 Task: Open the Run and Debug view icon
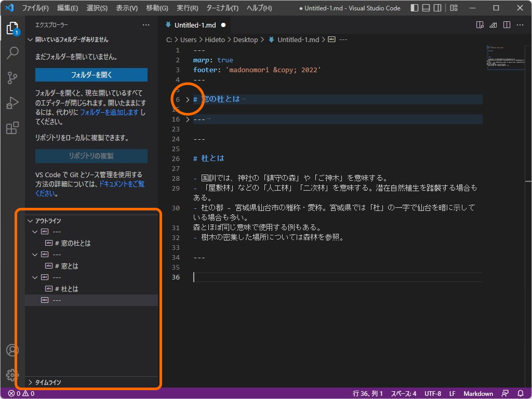click(x=12, y=103)
